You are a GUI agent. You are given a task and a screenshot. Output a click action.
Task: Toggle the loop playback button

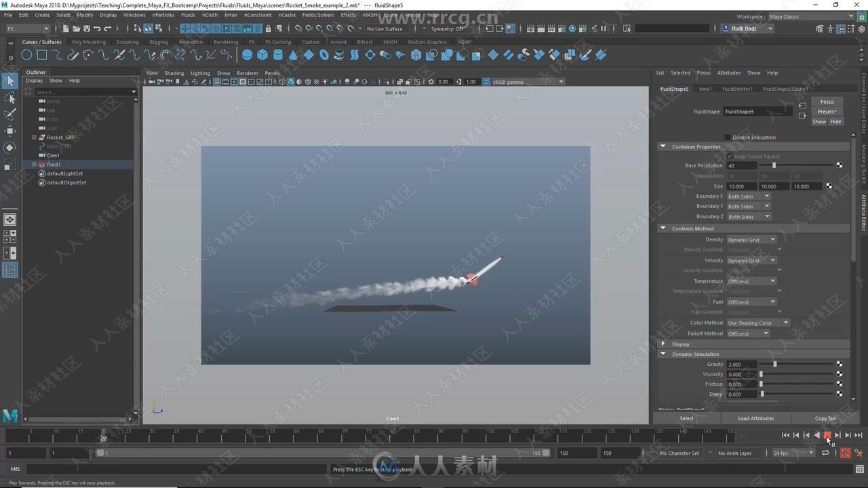point(825,453)
